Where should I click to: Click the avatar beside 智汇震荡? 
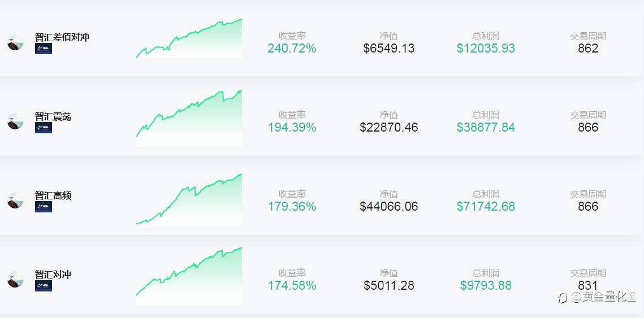pyautogui.click(x=15, y=121)
